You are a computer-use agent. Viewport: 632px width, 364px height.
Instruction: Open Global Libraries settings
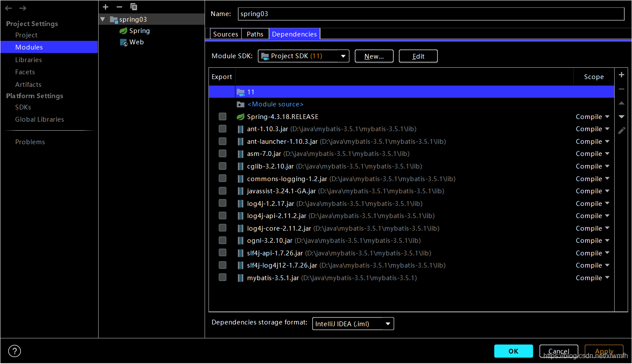point(40,119)
